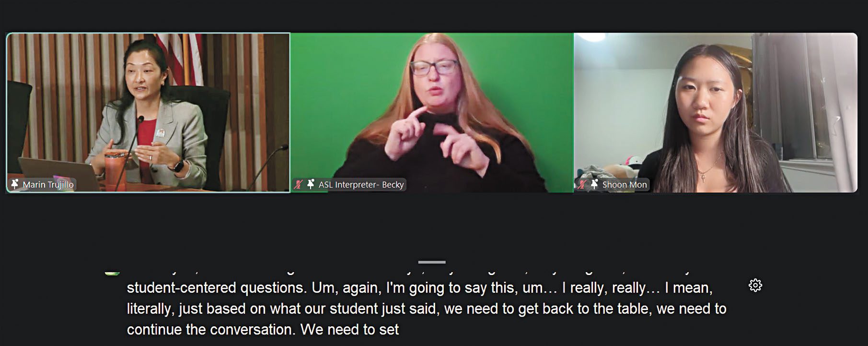Open caption settings gear icon
The image size is (868, 346).
pos(755,286)
